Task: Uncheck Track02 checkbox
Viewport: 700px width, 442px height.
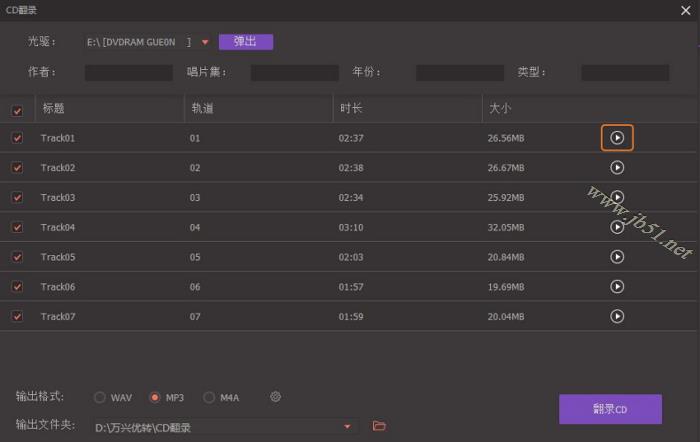Action: click(17, 168)
